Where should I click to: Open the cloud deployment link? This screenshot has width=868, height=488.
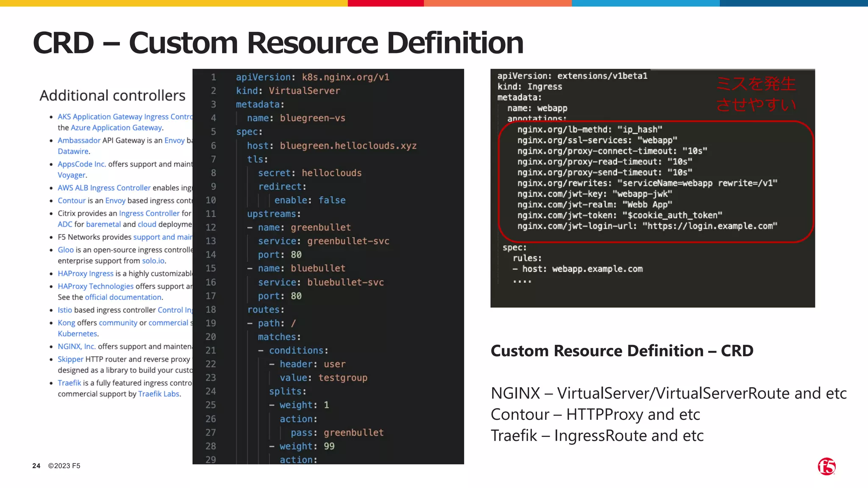pos(147,224)
